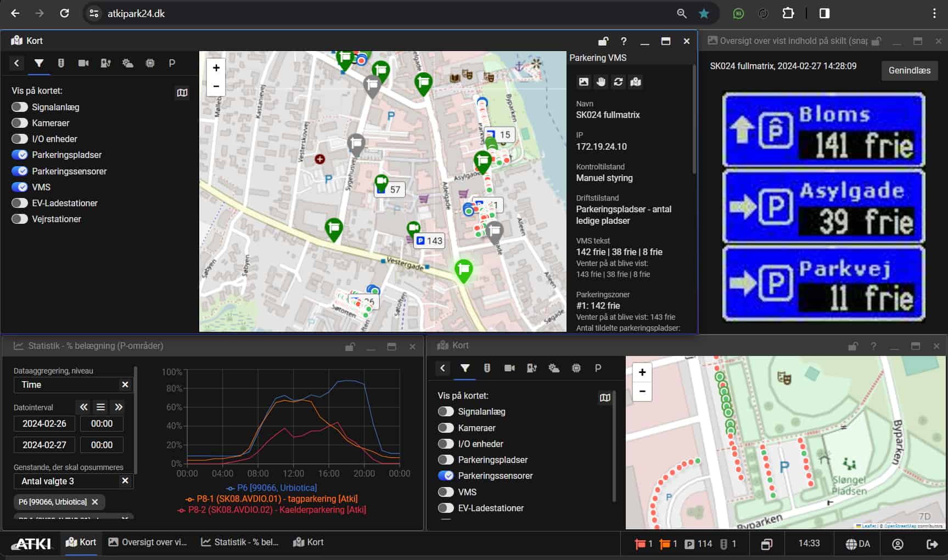Select the weather icon in top Kort toolbar

click(128, 63)
